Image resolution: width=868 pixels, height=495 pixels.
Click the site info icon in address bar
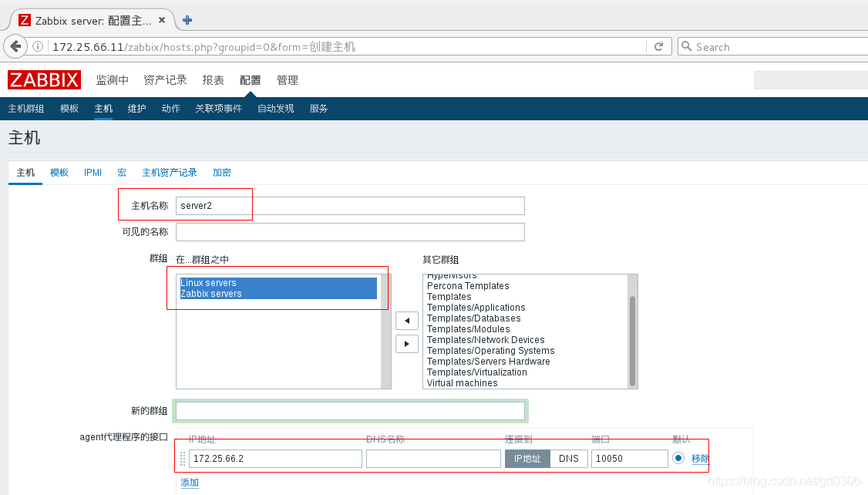click(38, 46)
